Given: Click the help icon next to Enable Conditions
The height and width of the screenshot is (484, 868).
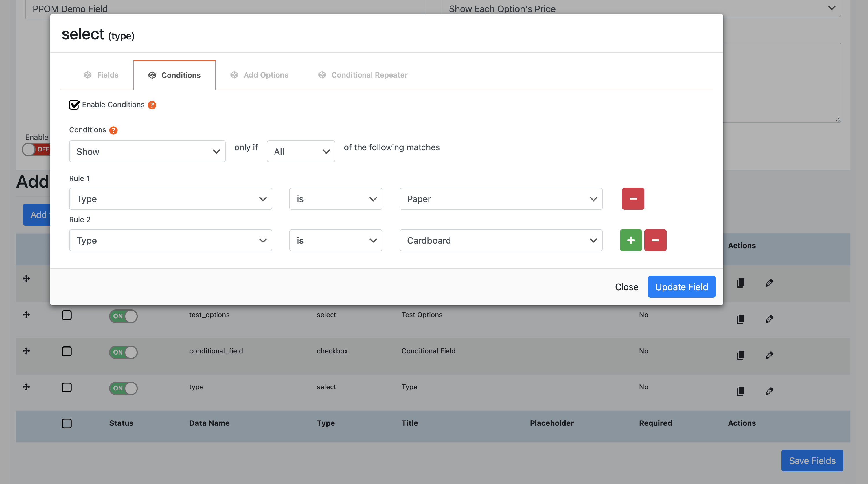Looking at the screenshot, I should pos(152,105).
